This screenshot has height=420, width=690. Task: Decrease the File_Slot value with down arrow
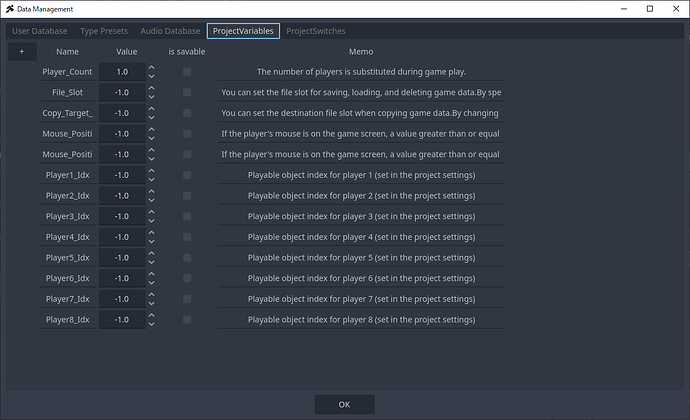(x=151, y=96)
